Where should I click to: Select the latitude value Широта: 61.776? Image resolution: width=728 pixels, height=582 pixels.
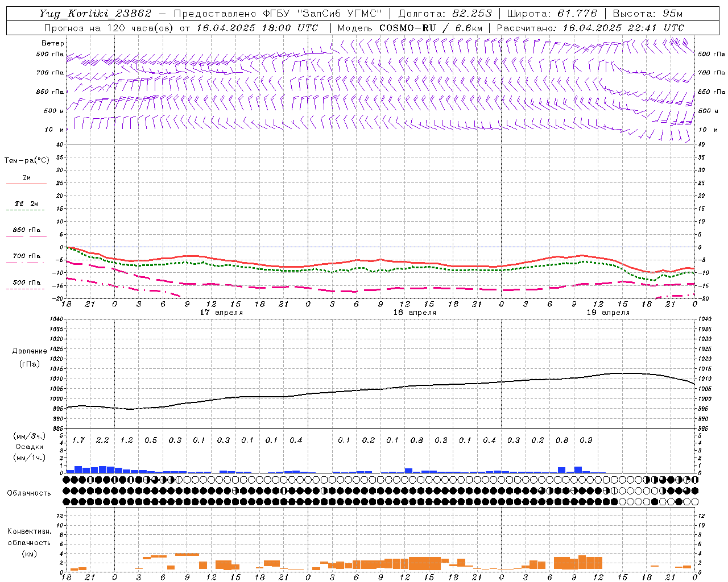pyautogui.click(x=552, y=14)
